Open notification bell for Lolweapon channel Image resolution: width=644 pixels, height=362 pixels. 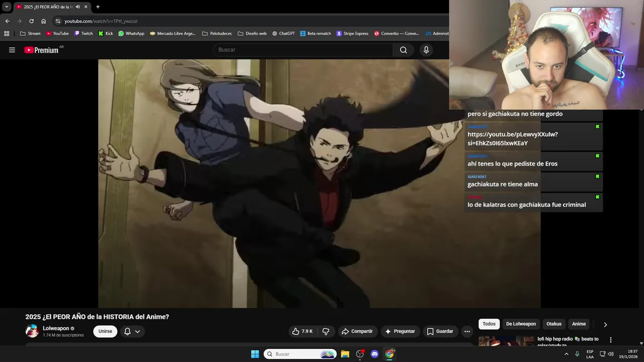[127, 331]
